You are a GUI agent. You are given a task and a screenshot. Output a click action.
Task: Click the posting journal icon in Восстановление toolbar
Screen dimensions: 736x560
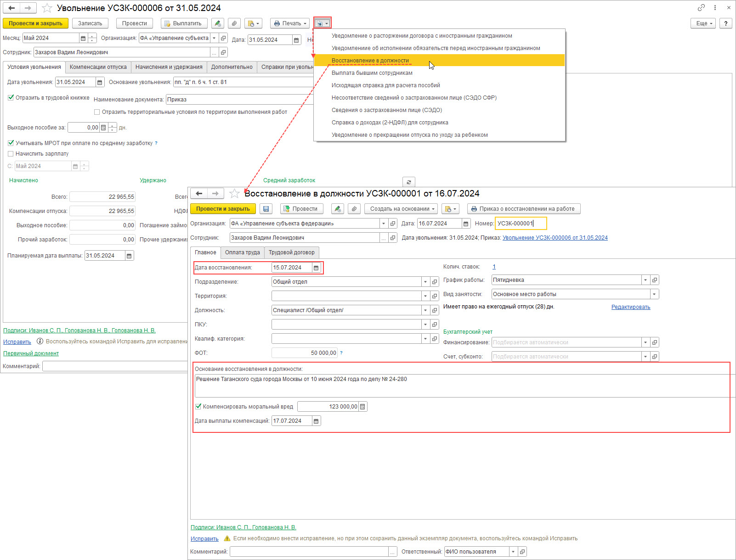click(338, 209)
